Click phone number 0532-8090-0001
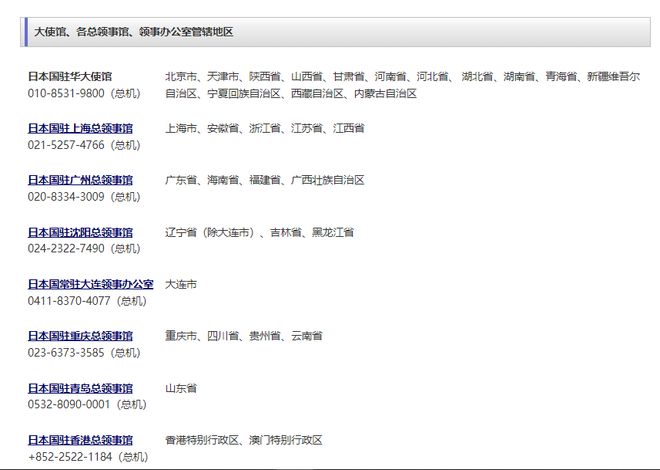660x470 pixels. [69, 404]
